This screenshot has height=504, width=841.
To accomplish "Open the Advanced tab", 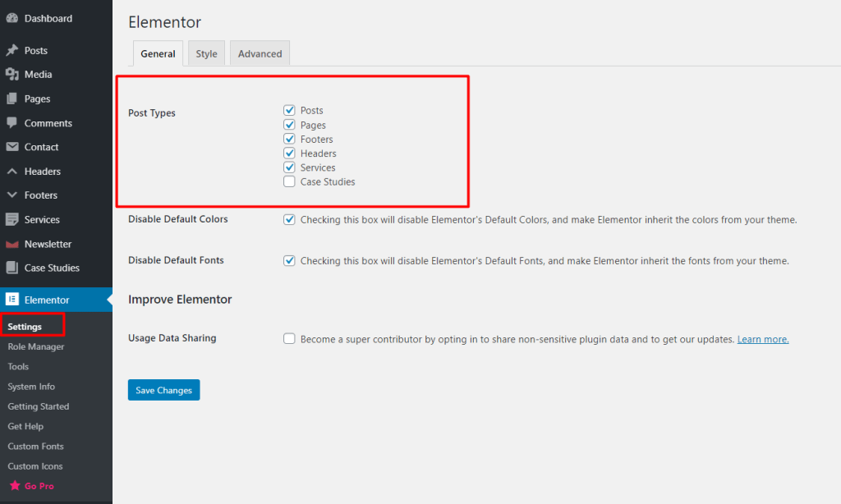I will [260, 53].
